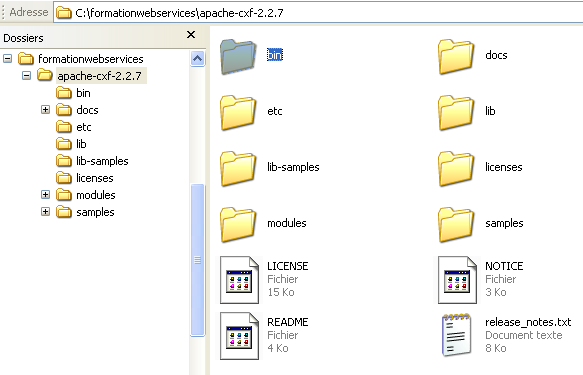The image size is (583, 375).
Task: Click the folder icon in the address bar
Action: point(64,13)
